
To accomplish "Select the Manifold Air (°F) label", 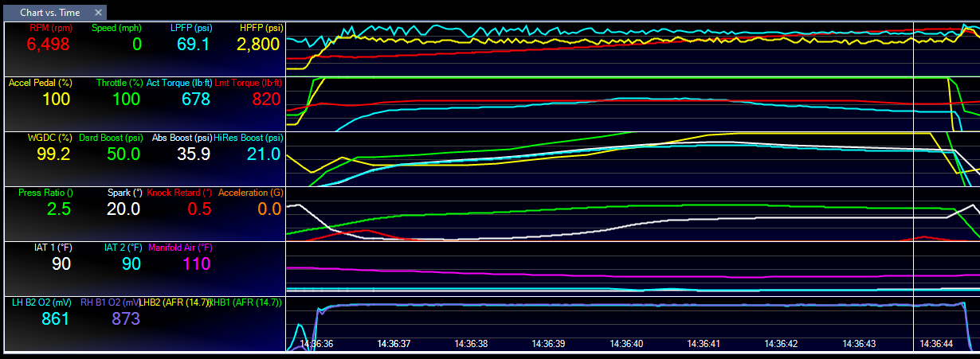I will [x=180, y=248].
